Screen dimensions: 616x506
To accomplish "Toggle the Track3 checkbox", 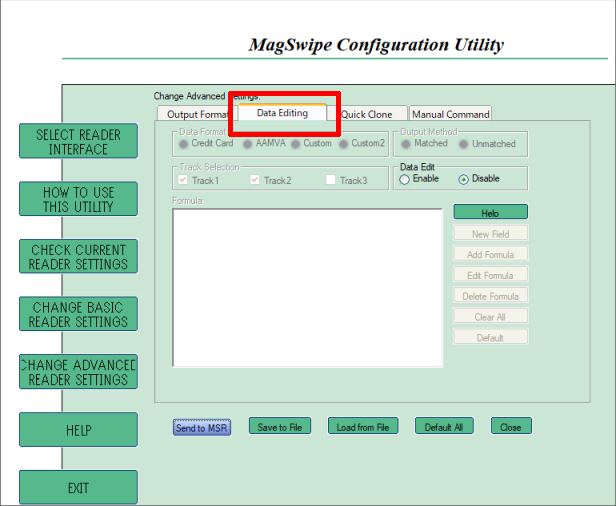I will coord(331,180).
